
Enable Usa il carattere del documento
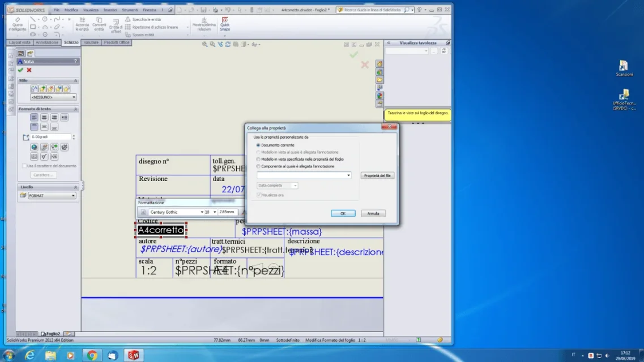click(24, 166)
